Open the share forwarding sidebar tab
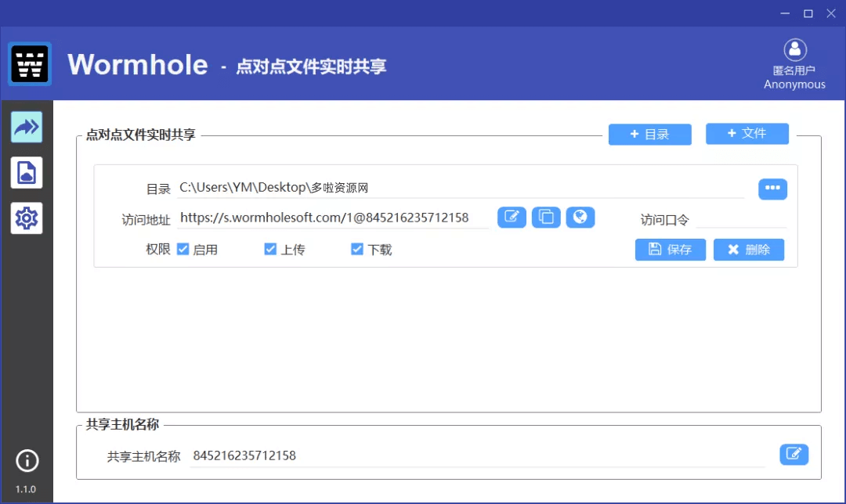This screenshot has height=504, width=846. 27,128
